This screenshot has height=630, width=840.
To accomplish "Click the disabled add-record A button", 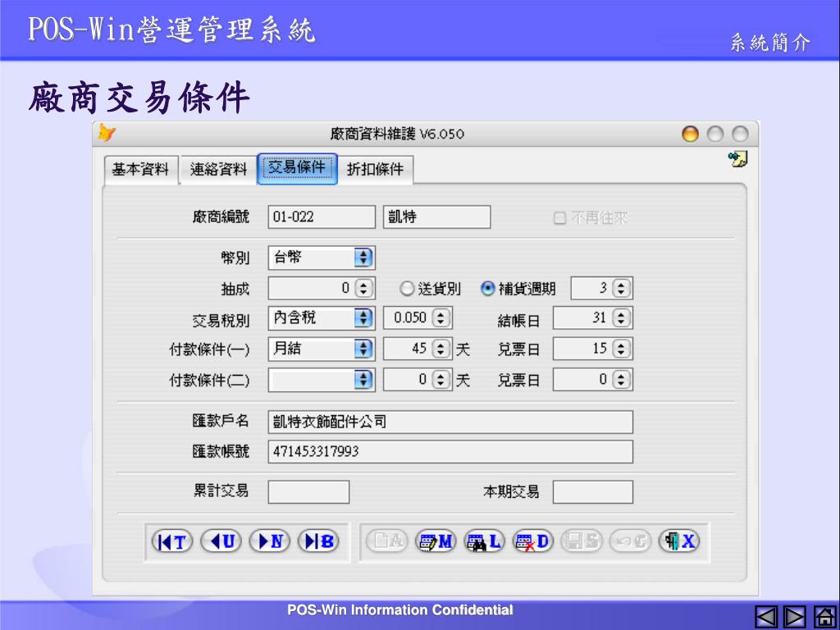I will click(387, 541).
